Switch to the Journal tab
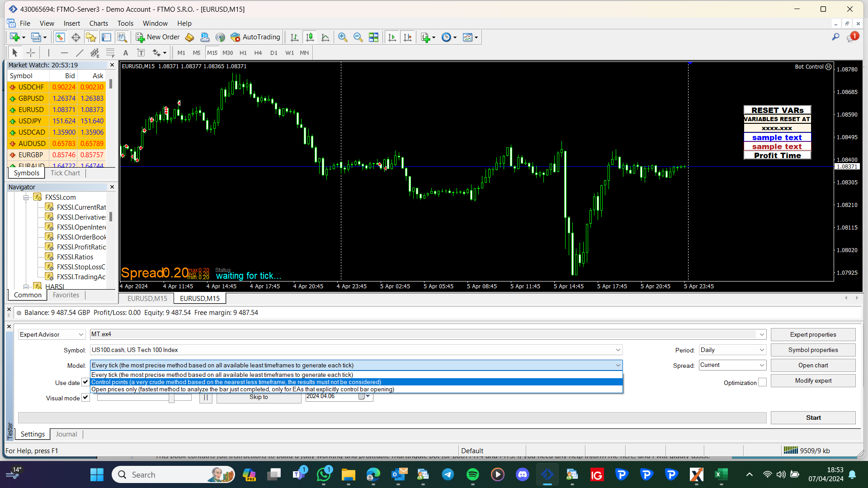The width and height of the screenshot is (868, 488). (x=66, y=434)
